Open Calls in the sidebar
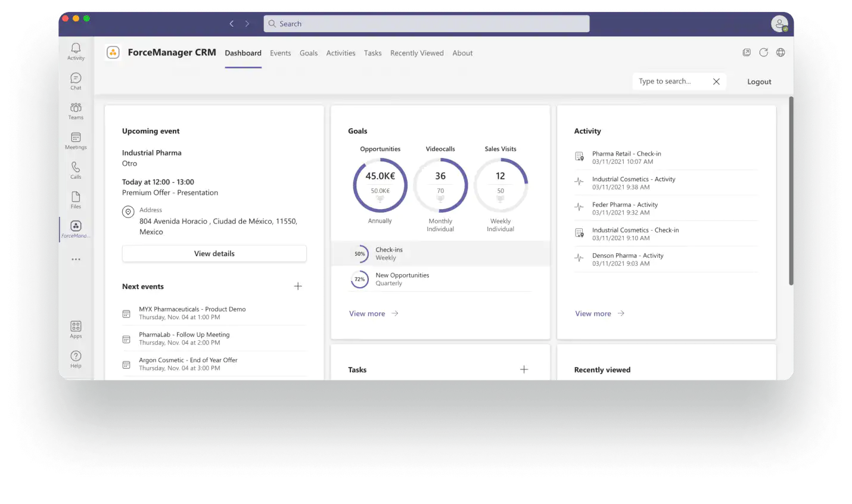Viewport: 852px width, 504px height. point(76,170)
